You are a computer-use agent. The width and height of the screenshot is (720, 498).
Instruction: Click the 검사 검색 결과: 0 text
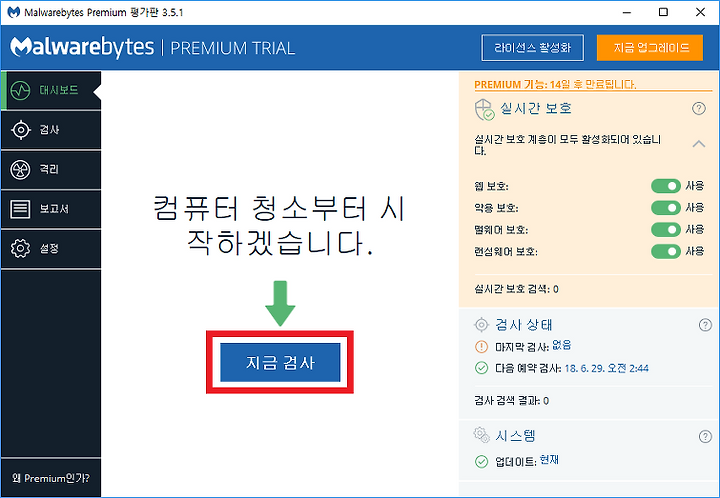pos(512,401)
